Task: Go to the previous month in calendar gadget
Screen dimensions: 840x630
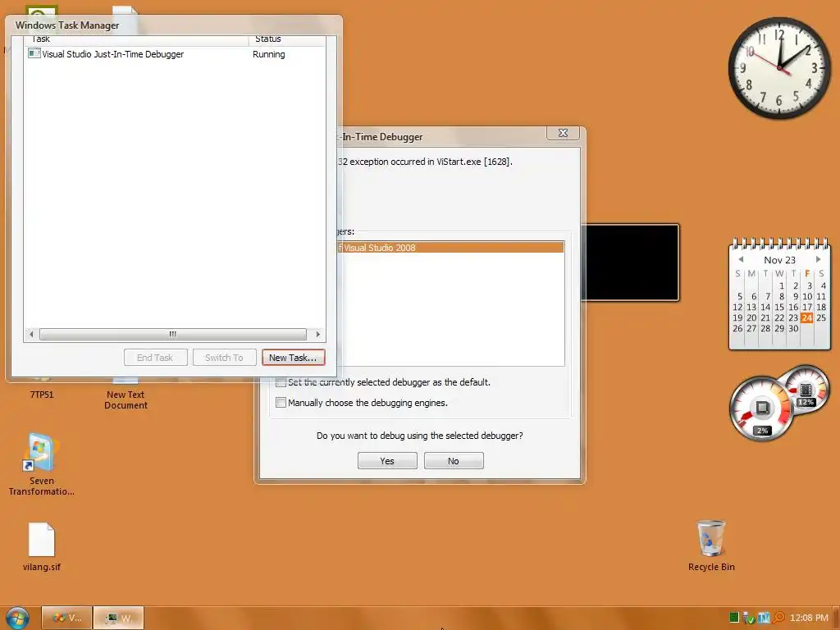Action: click(741, 259)
